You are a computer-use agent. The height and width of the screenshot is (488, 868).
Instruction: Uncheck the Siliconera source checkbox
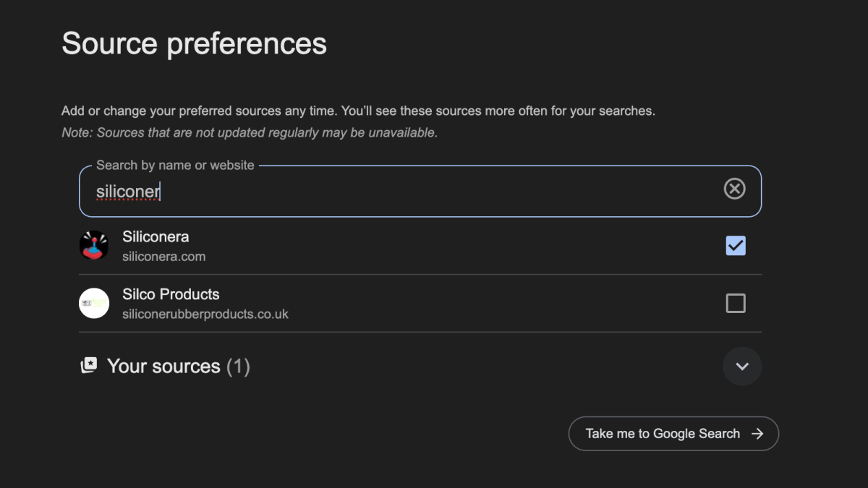click(736, 246)
